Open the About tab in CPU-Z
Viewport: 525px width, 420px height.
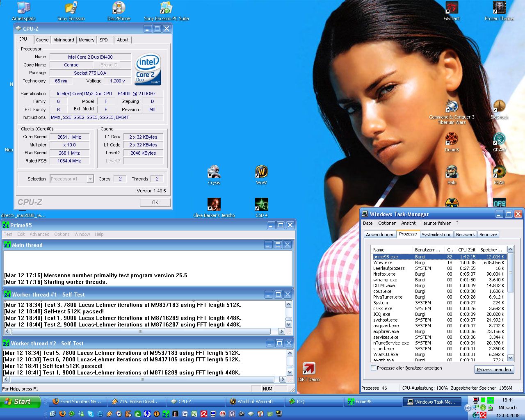123,40
